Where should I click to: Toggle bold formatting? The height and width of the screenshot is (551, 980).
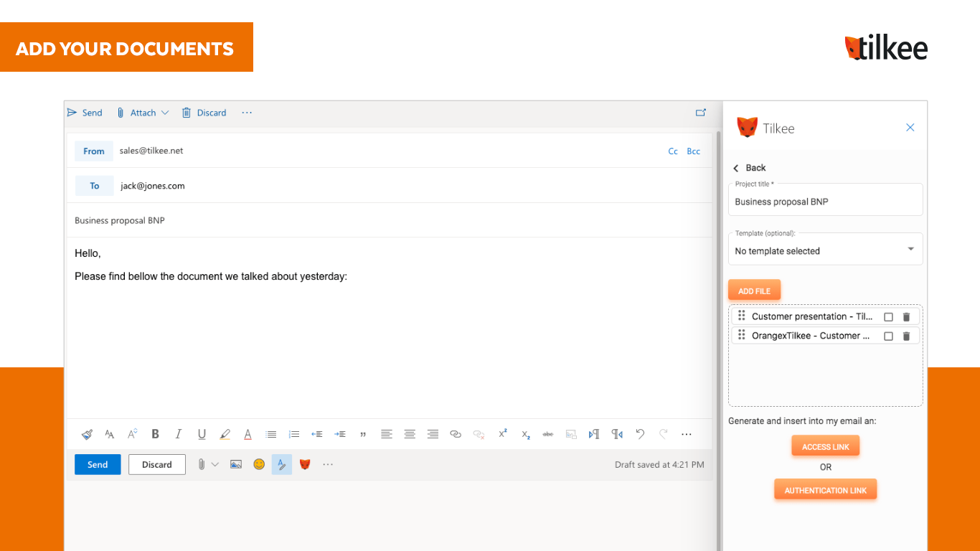pyautogui.click(x=155, y=434)
